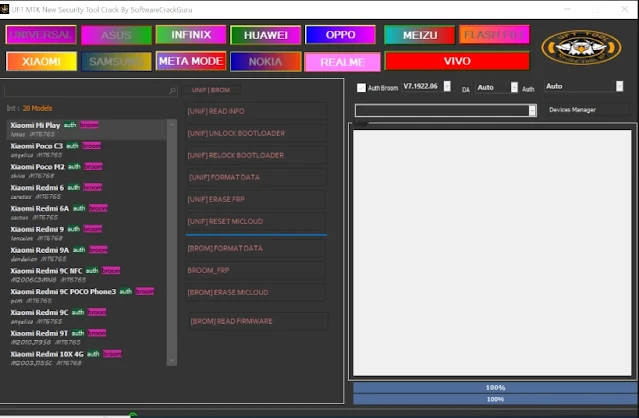Select Xiaomi Redmi 9 model

point(86,233)
